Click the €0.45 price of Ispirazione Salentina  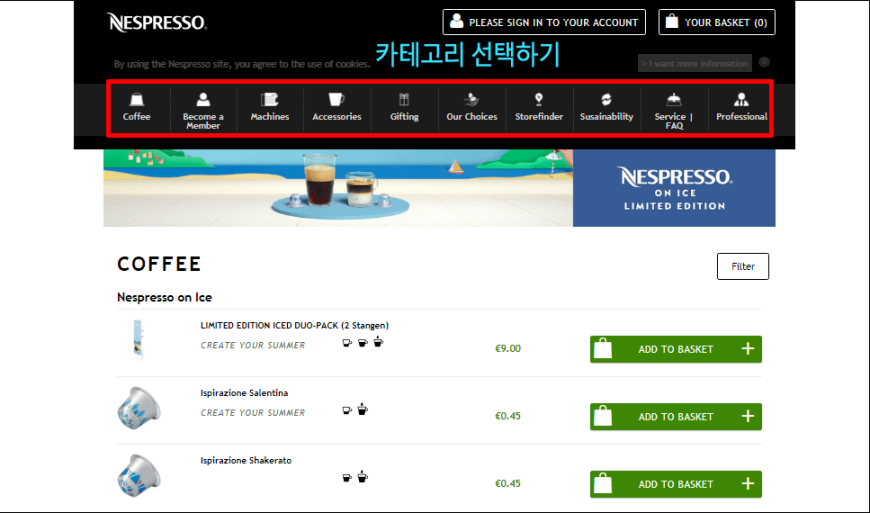(508, 416)
